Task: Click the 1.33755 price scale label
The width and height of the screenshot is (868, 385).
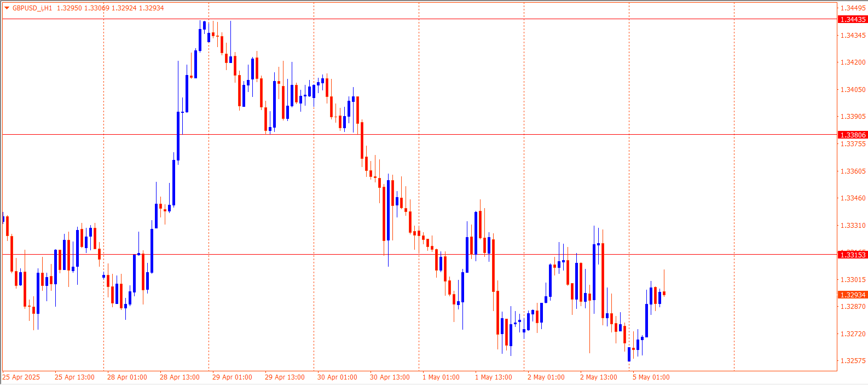Action: click(x=853, y=144)
